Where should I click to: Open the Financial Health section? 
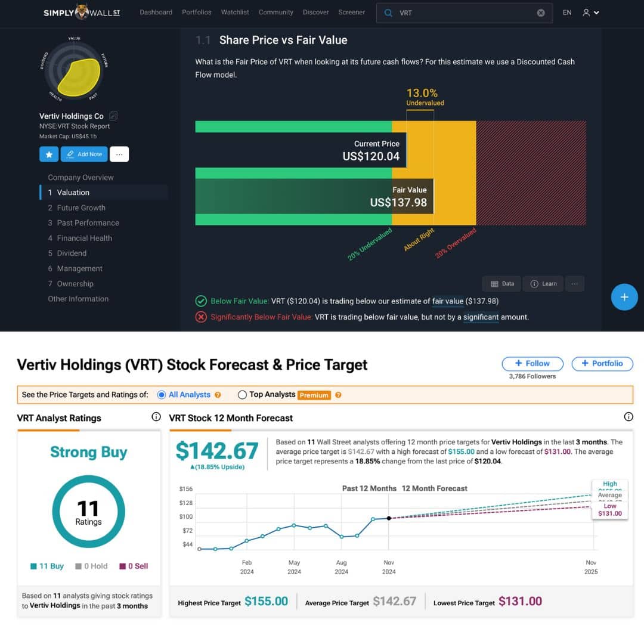[80, 238]
